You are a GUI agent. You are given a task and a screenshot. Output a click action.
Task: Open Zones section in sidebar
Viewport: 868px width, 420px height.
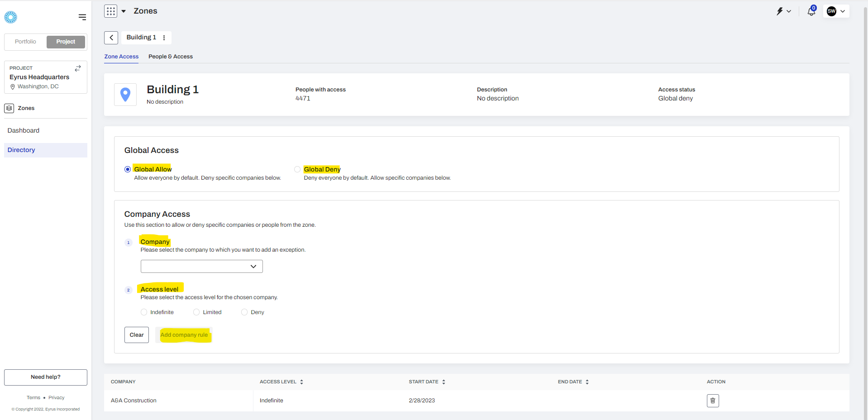click(x=26, y=108)
